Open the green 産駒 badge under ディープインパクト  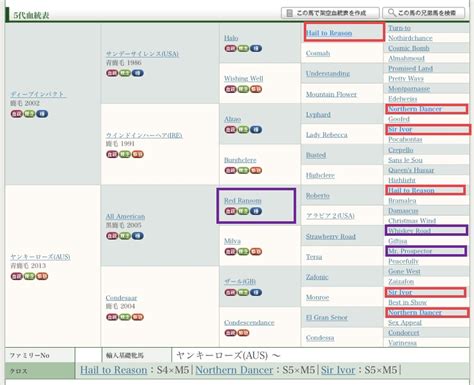coord(29,114)
